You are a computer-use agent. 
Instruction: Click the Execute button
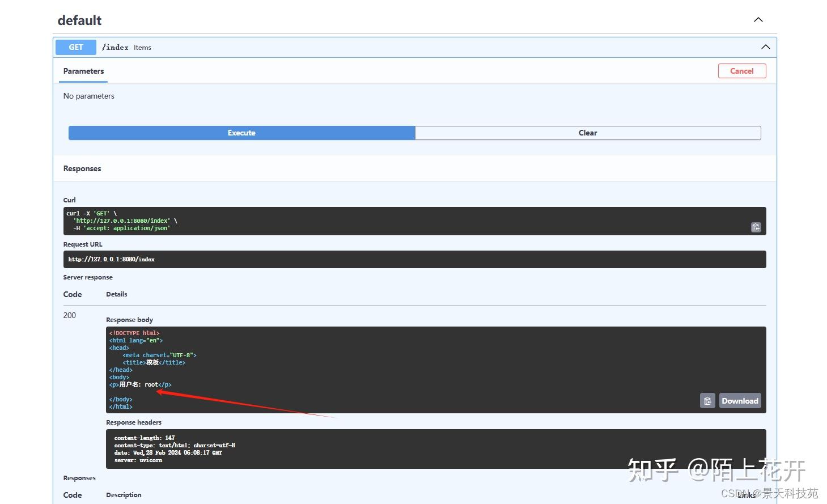pyautogui.click(x=241, y=133)
